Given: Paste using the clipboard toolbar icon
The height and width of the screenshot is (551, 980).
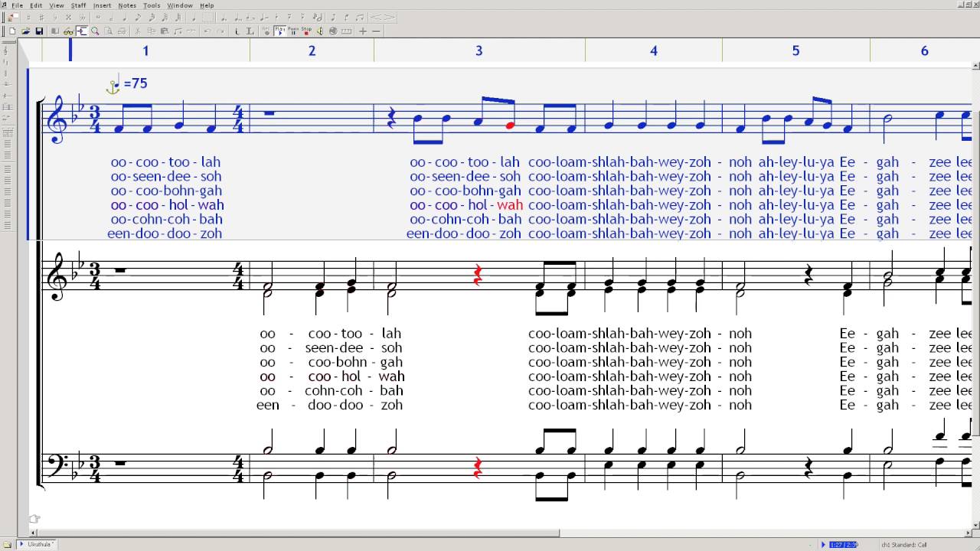Looking at the screenshot, I should (165, 31).
